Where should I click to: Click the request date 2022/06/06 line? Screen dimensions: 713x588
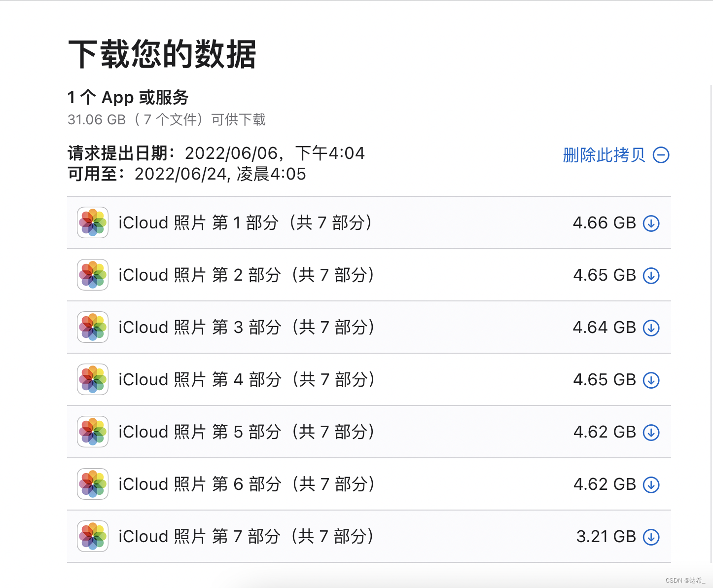coord(216,153)
